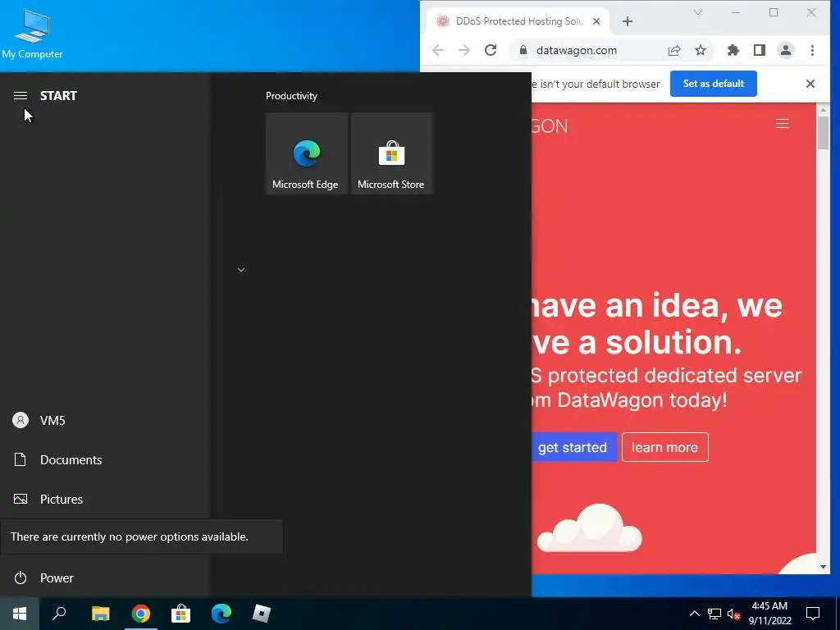Open Chrome's tab search dropdown arrow

(697, 12)
